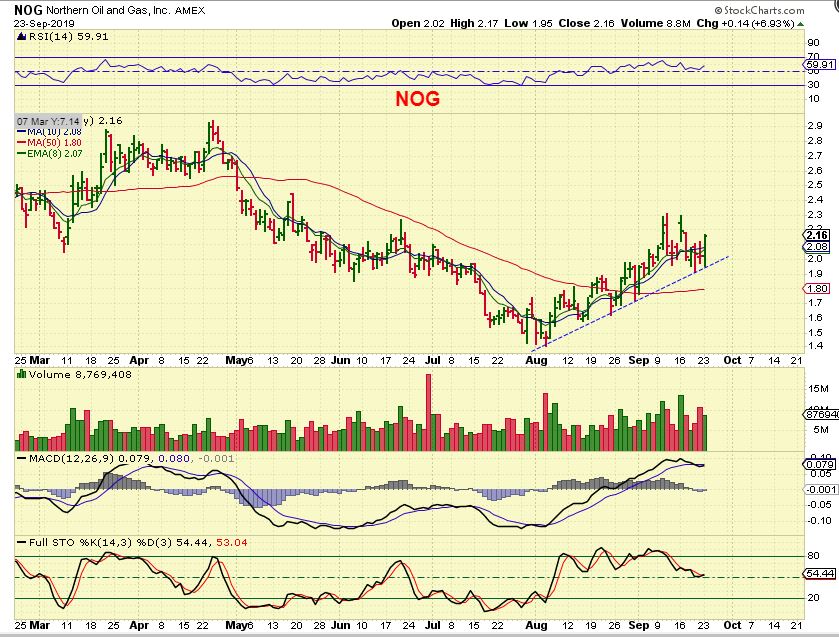Click the 0.079 MACD tag on right axis
The width and height of the screenshot is (839, 637).
coord(820,465)
